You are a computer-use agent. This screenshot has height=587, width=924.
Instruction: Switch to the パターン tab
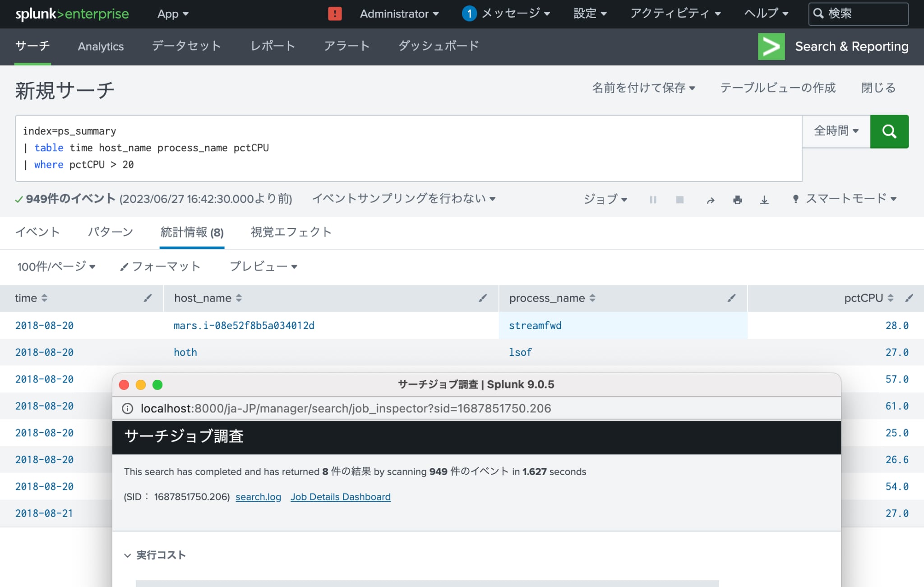coord(110,232)
